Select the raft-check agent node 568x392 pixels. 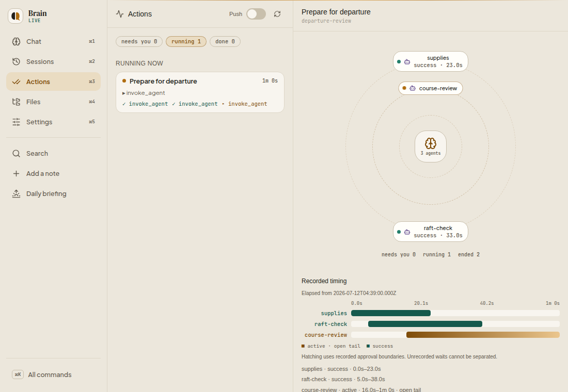tap(430, 232)
